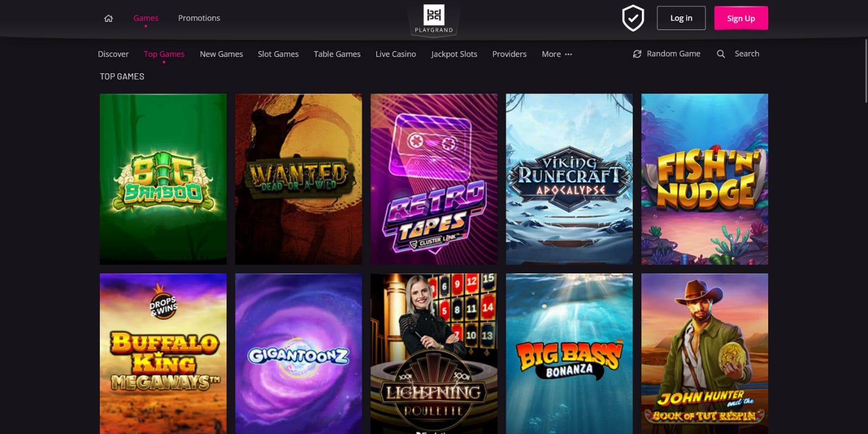
Task: Click the Random Game refresh icon
Action: tap(637, 54)
